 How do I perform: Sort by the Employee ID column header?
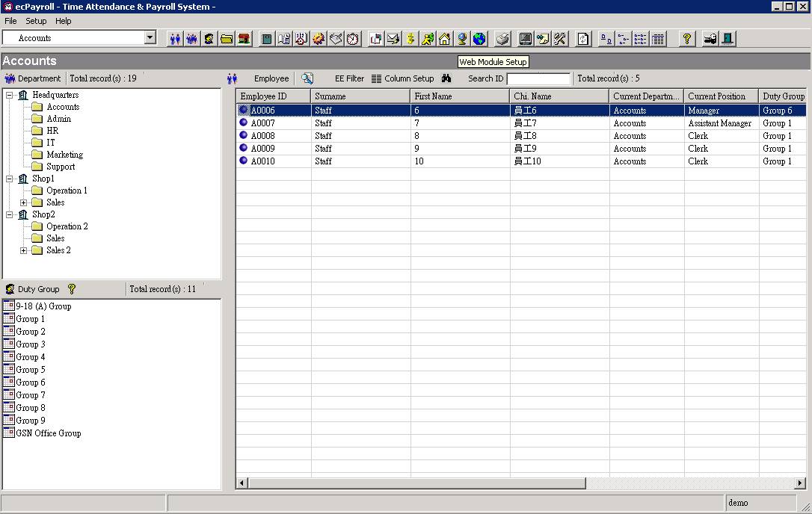(x=274, y=96)
